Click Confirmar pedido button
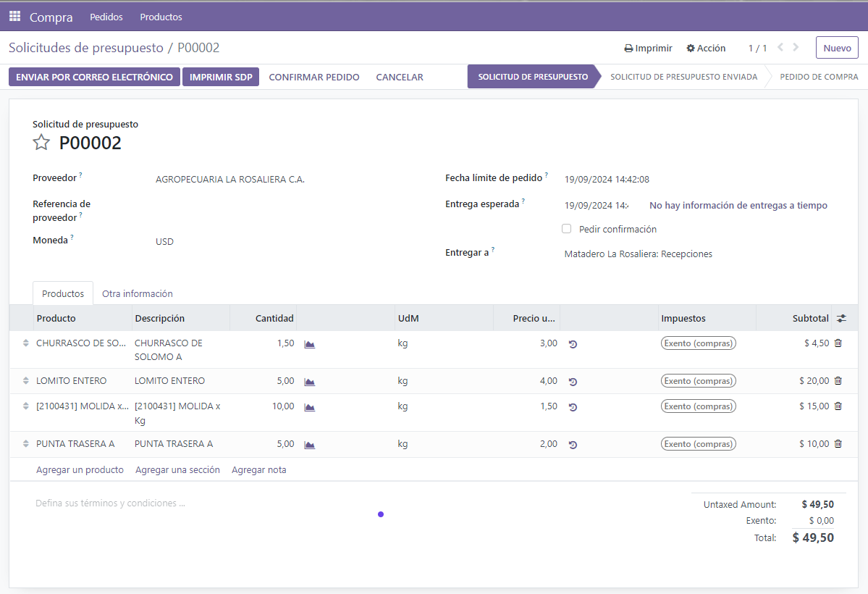The width and height of the screenshot is (868, 594). [x=314, y=77]
